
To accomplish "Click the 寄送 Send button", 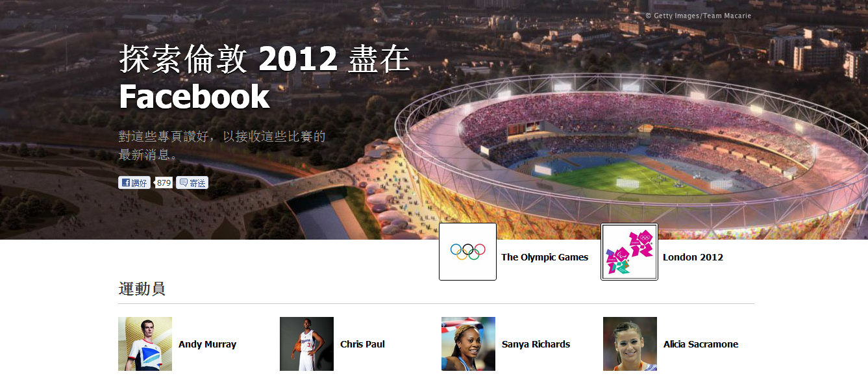I will [x=192, y=183].
